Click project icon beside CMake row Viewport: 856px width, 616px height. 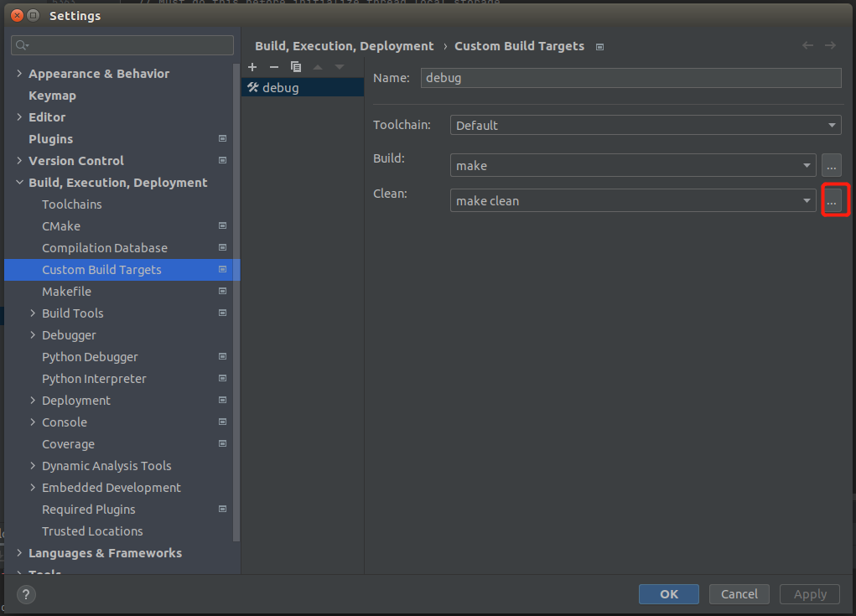(x=223, y=226)
